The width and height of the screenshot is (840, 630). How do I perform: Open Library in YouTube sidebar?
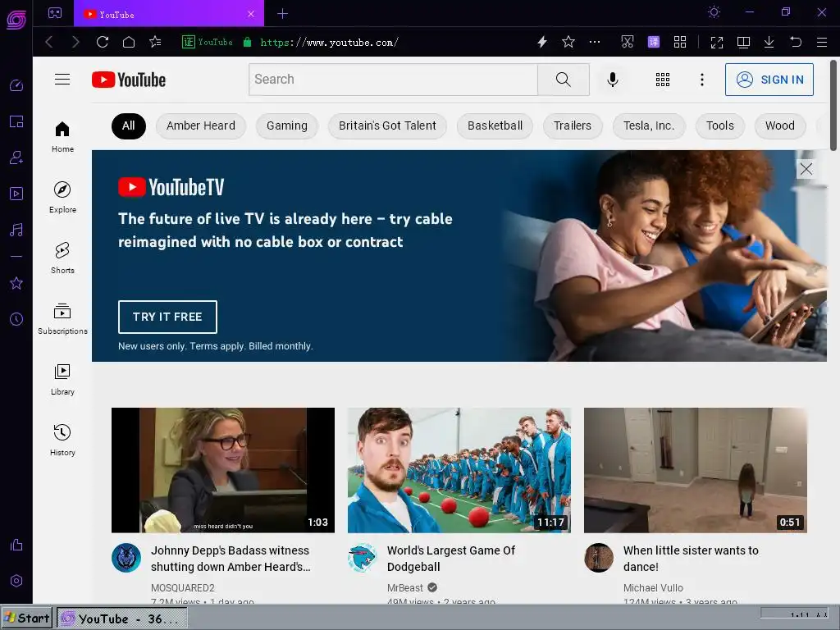point(62,379)
